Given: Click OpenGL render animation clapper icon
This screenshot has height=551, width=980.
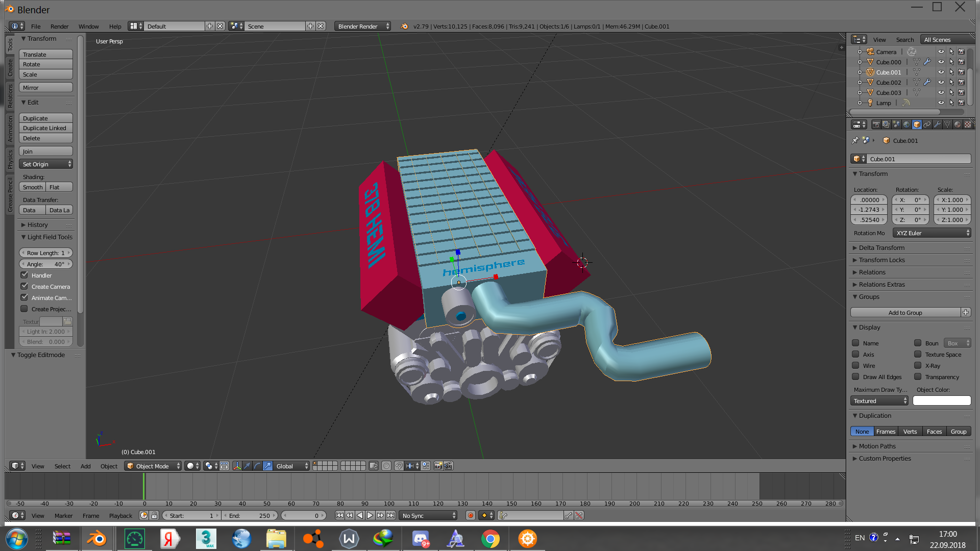Looking at the screenshot, I should [x=448, y=466].
